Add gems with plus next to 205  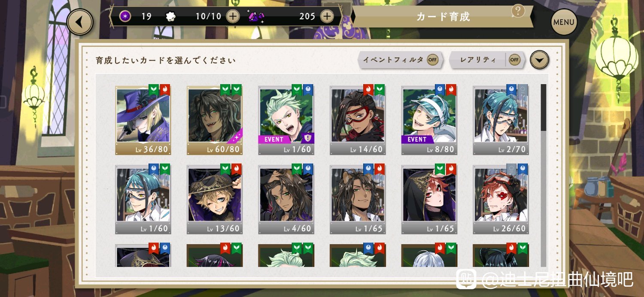pos(327,17)
